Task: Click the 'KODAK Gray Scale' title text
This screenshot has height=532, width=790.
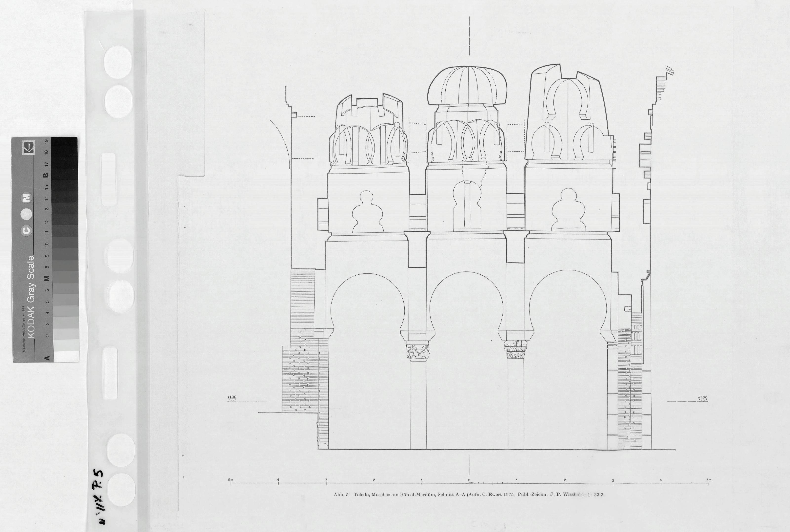Action: (31, 297)
